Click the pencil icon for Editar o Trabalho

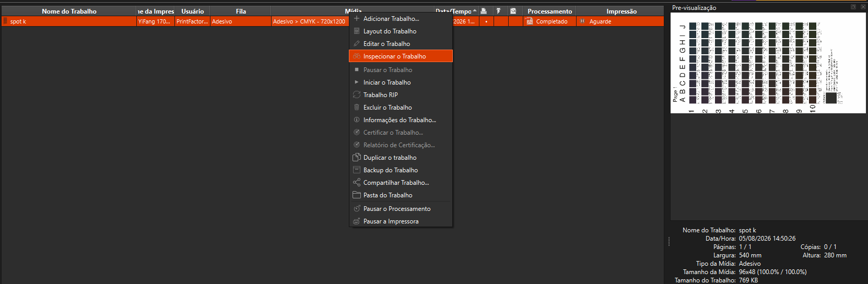[x=357, y=44]
